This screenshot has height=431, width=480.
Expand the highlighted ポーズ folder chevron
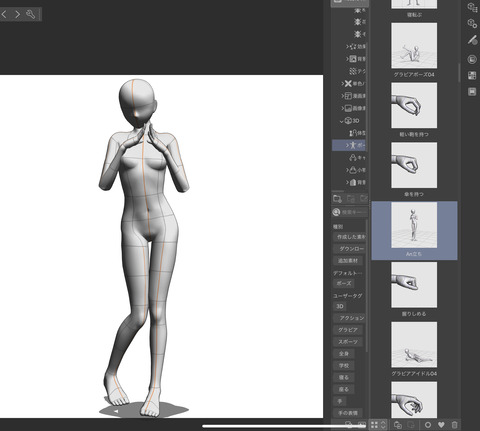point(347,146)
